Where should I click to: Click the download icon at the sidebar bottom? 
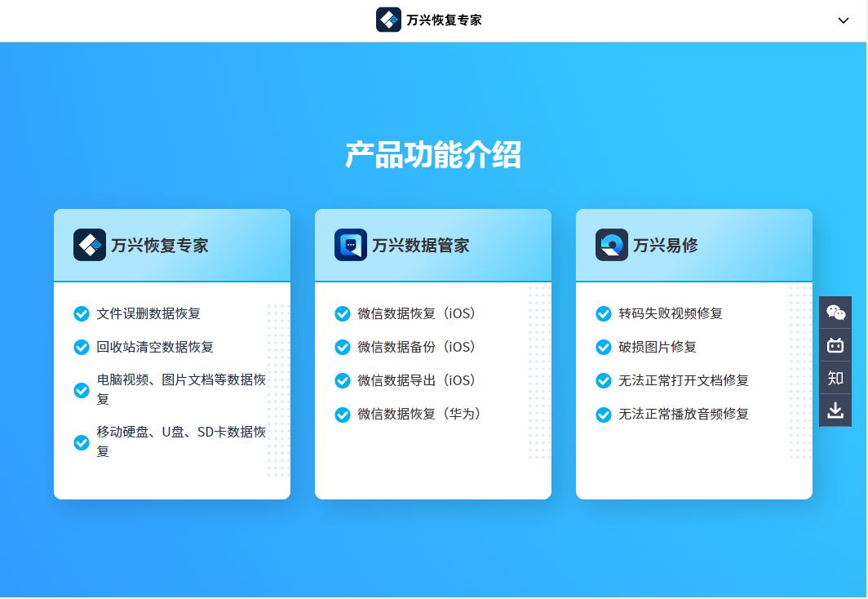835,410
